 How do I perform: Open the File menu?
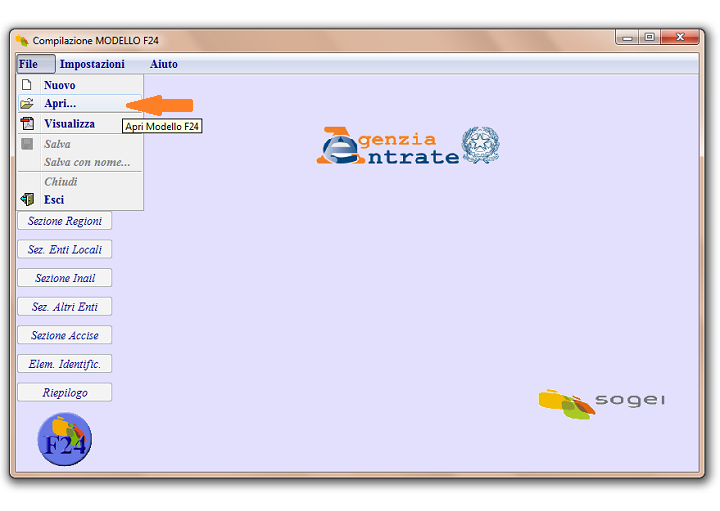tap(36, 64)
